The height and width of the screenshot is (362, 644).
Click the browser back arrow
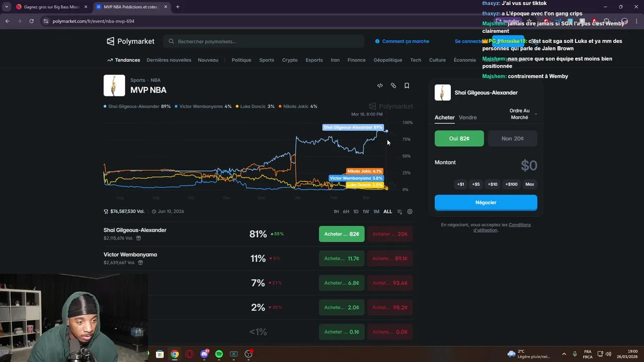[x=7, y=21]
